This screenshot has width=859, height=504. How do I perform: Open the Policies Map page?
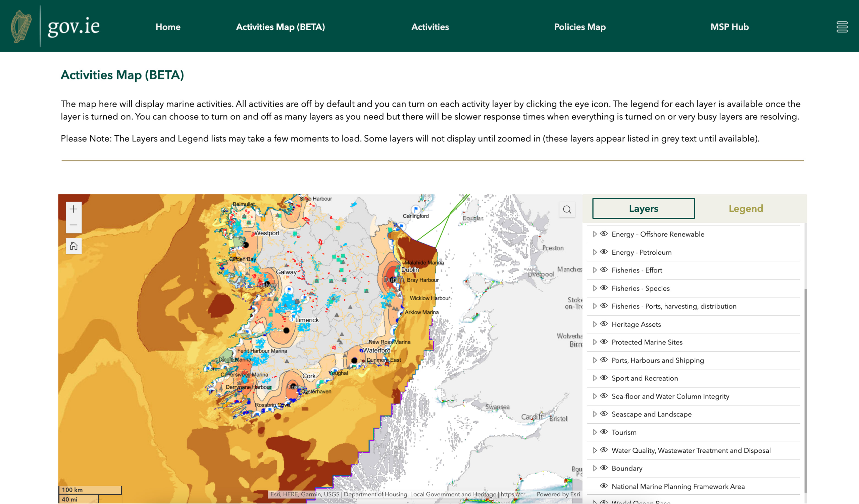579,27
